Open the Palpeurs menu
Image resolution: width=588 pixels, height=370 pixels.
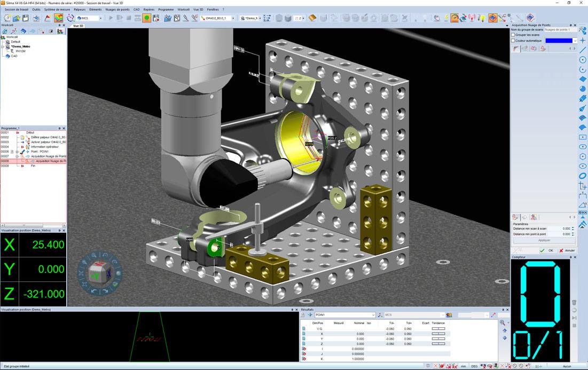pos(80,10)
